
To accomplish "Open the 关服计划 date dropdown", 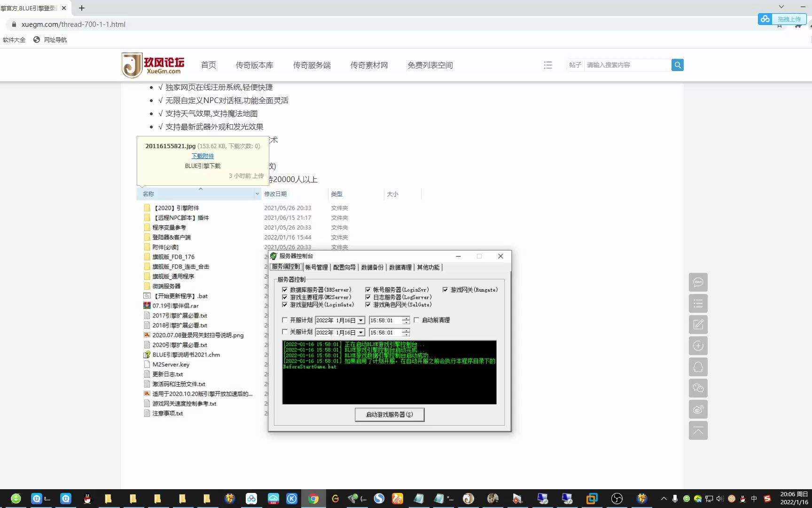I will click(x=361, y=333).
